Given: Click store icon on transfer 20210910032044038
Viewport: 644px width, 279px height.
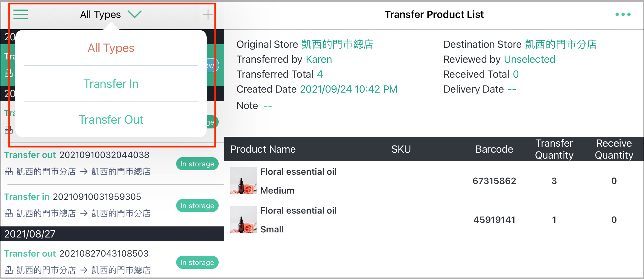Looking at the screenshot, I should click(9, 172).
